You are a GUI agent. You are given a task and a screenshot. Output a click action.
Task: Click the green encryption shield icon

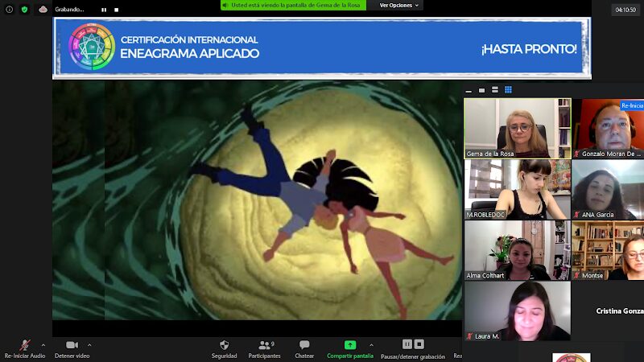pyautogui.click(x=25, y=9)
